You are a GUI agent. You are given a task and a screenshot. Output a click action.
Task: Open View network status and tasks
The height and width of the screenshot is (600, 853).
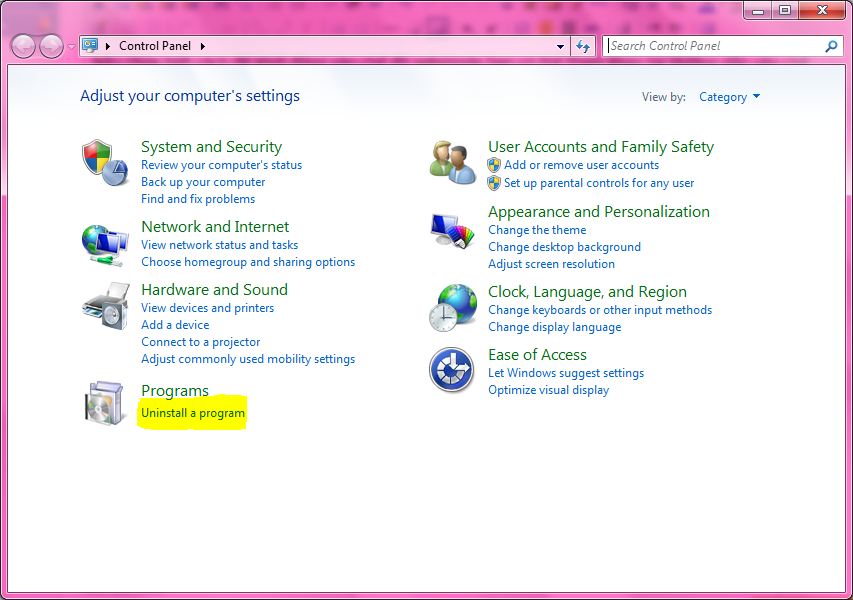220,245
